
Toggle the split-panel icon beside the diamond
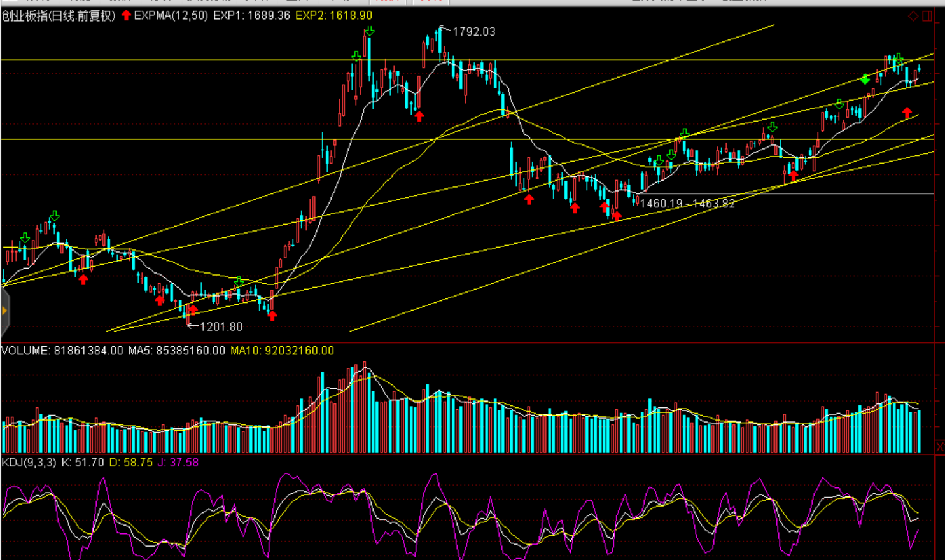tap(927, 16)
